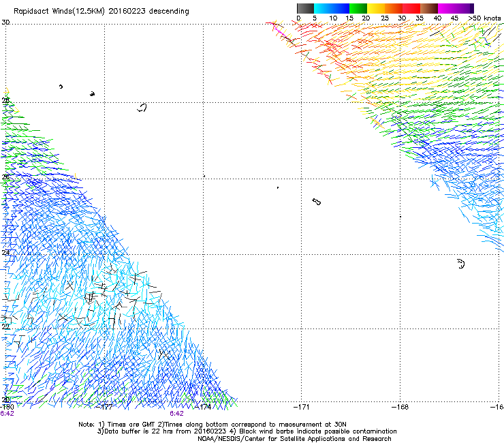504x443 pixels.
Task: Pick the blue 5–15 knots legend band
Action: click(x=332, y=8)
